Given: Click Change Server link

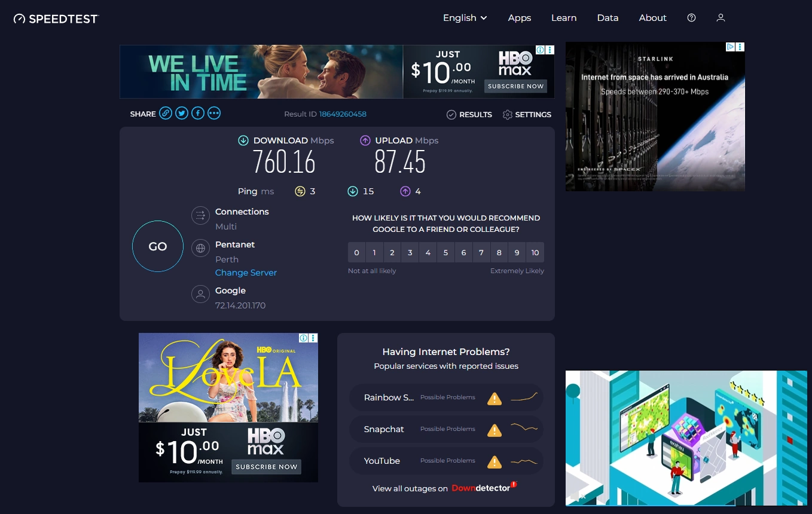Looking at the screenshot, I should tap(246, 273).
